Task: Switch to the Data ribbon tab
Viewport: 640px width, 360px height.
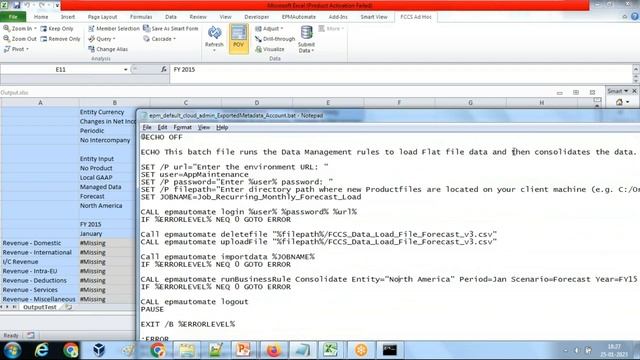Action: (x=171, y=17)
